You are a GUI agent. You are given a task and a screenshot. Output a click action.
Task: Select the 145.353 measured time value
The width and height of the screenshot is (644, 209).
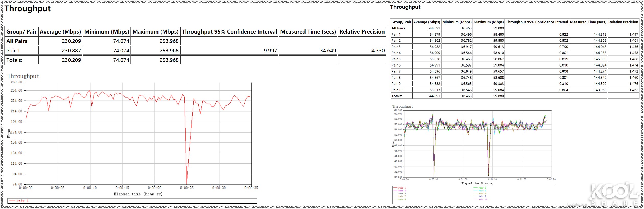600,59
